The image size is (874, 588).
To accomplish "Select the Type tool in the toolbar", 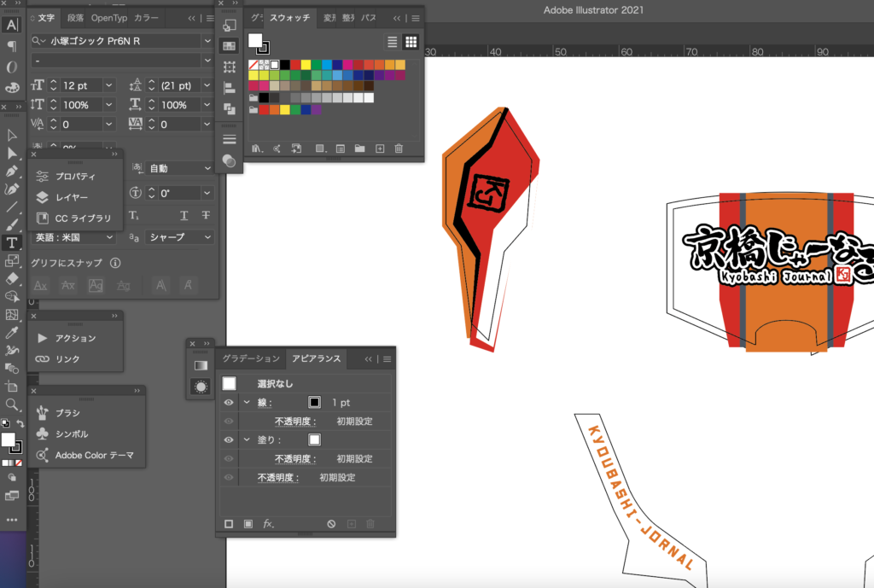I will (12, 243).
